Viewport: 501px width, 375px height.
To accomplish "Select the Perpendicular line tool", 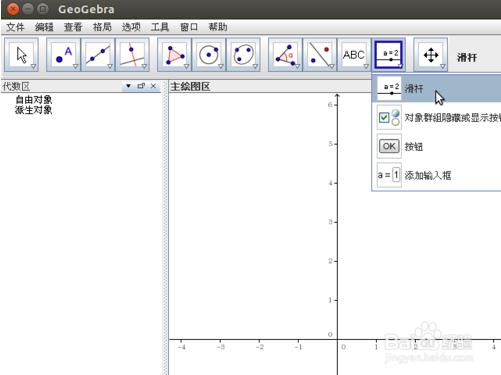I will pyautogui.click(x=132, y=54).
